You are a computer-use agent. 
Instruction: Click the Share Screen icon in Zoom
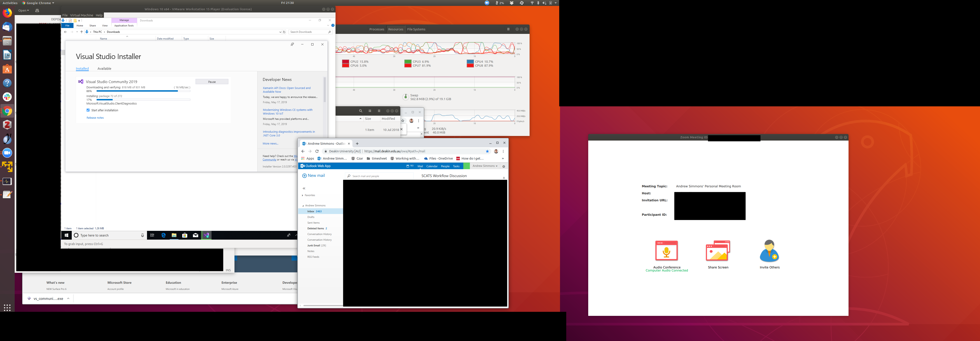717,251
